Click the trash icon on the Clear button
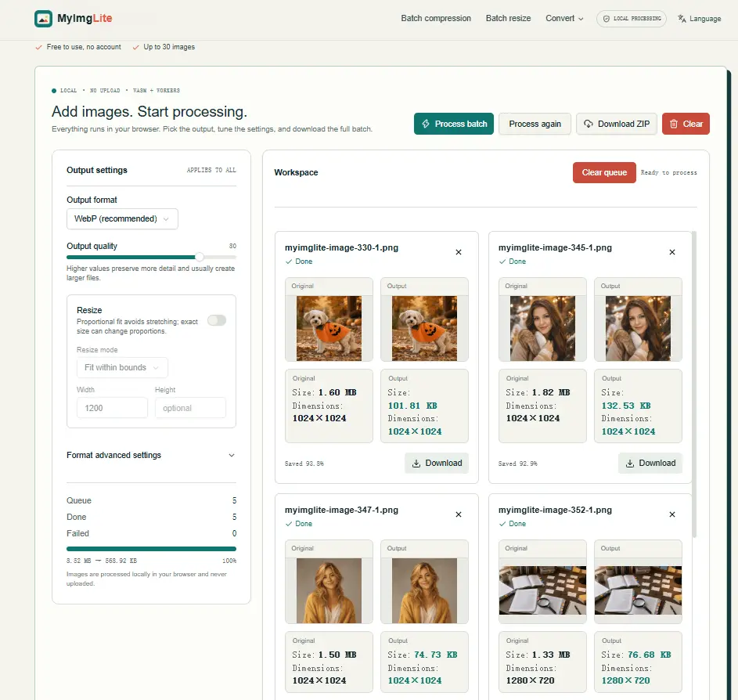This screenshot has width=738, height=700. coord(674,124)
